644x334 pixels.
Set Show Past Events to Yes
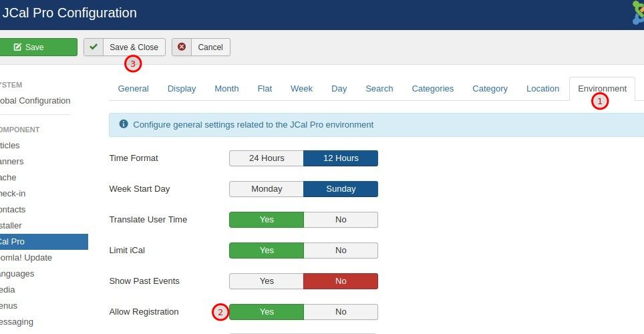(267, 281)
